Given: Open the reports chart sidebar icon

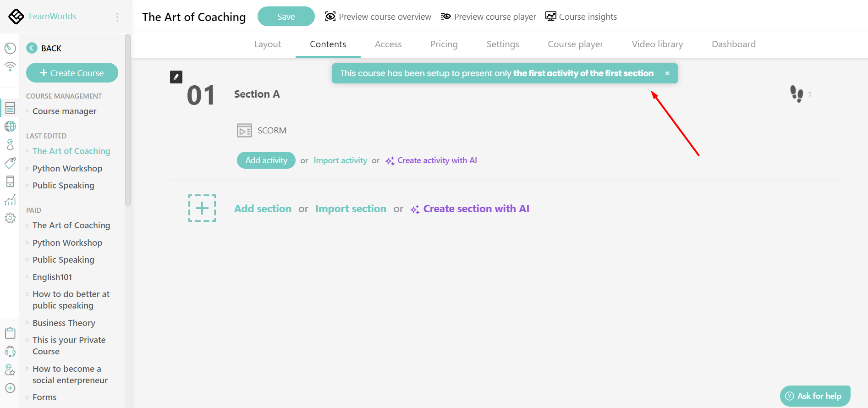Looking at the screenshot, I should [x=10, y=200].
